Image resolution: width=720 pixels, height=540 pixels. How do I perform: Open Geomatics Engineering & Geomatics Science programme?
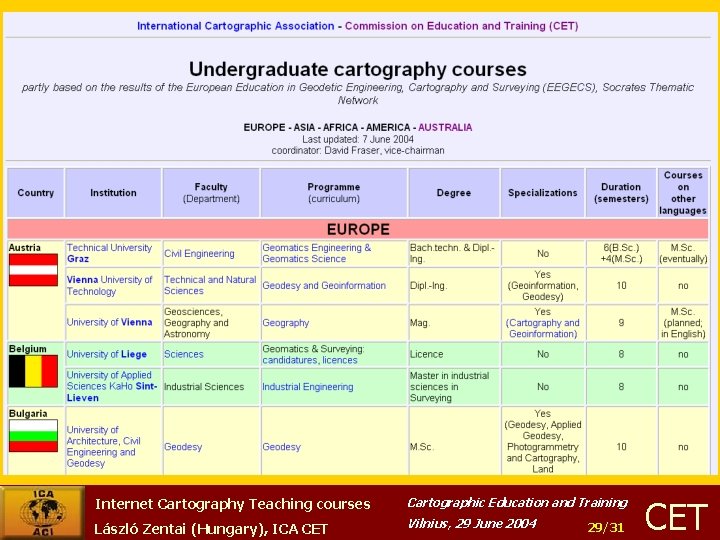click(316, 253)
